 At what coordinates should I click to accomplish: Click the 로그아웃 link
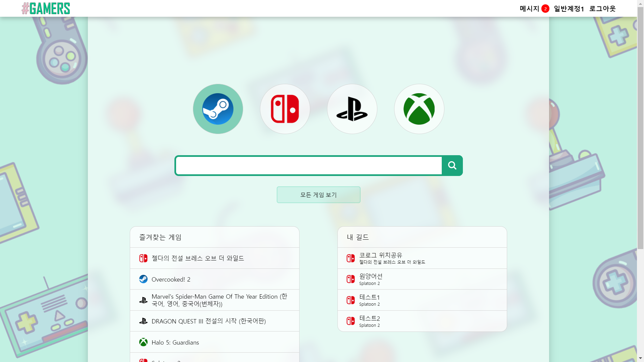point(603,9)
